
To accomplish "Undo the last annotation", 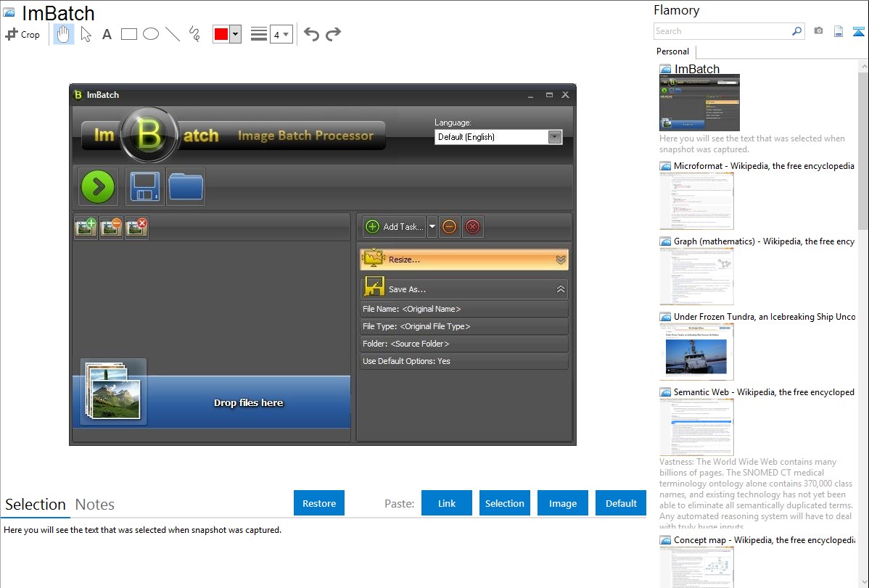I will (311, 34).
